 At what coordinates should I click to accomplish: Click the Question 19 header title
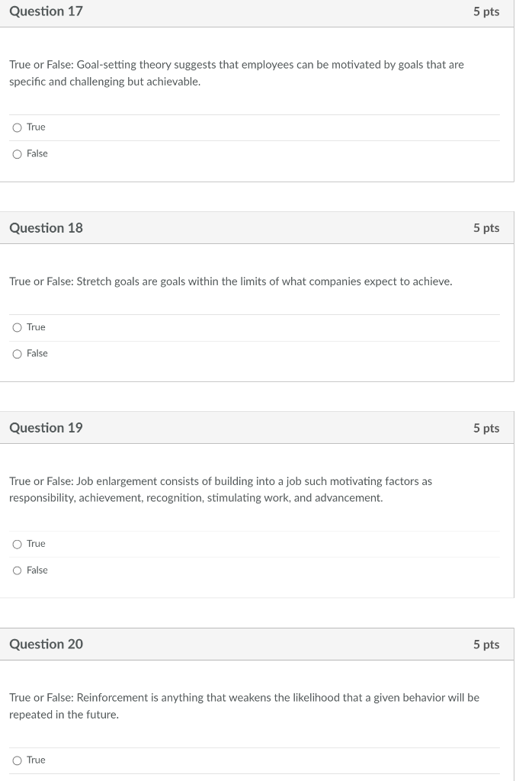tap(46, 428)
